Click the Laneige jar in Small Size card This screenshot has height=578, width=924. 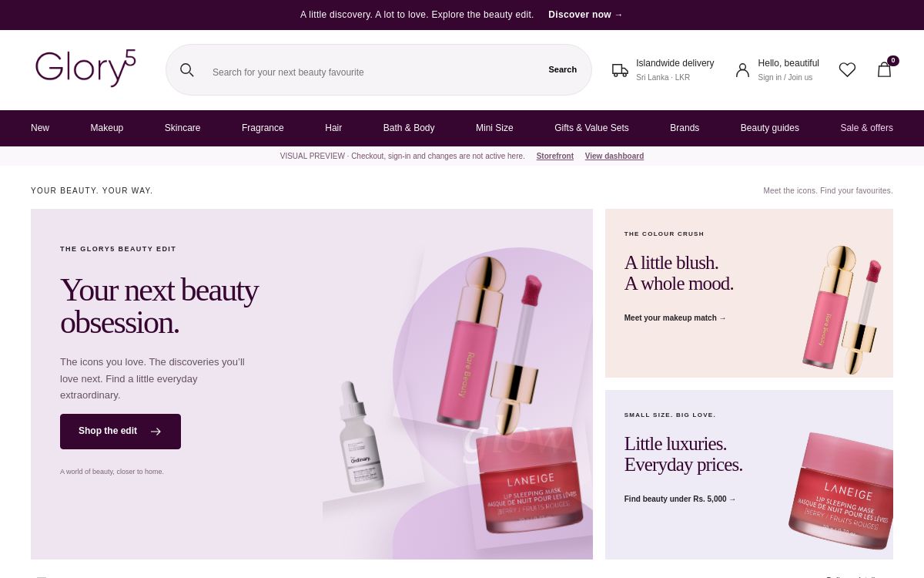tap(841, 490)
